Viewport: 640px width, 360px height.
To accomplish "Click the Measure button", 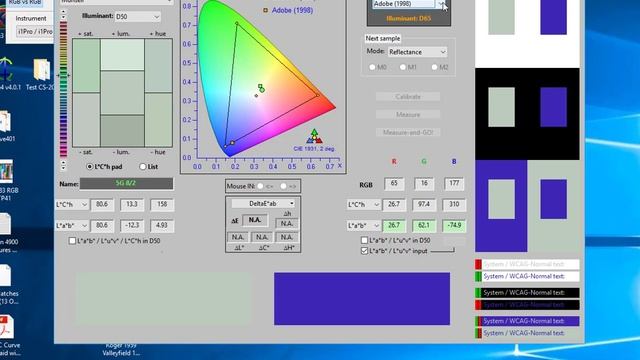I will point(408,115).
